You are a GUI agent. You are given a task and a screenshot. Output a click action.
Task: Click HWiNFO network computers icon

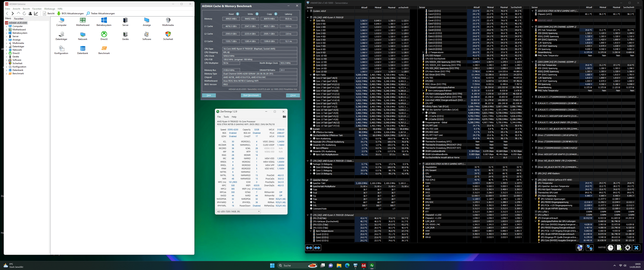tap(590, 248)
